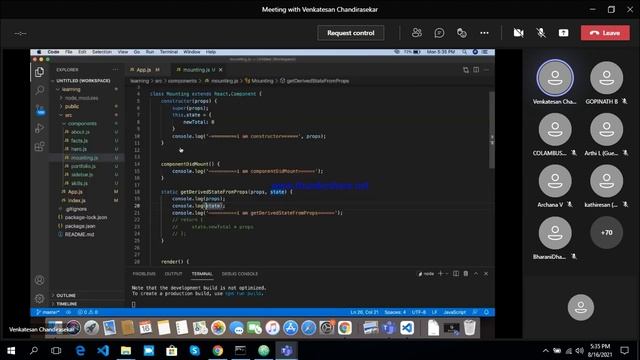This screenshot has width=640, height=360.
Task: Open skills.js in the file tree
Action: click(79, 184)
